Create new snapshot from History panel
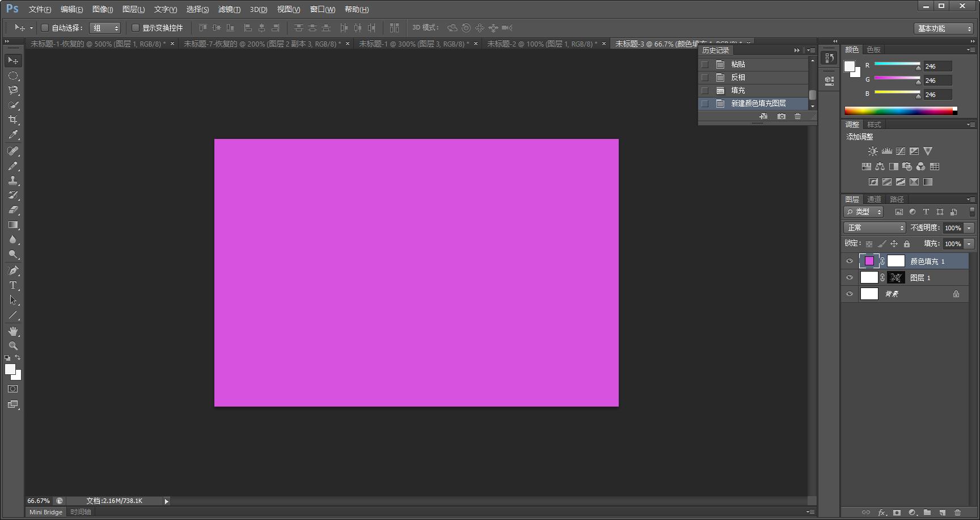The width and height of the screenshot is (980, 520). 782,116
